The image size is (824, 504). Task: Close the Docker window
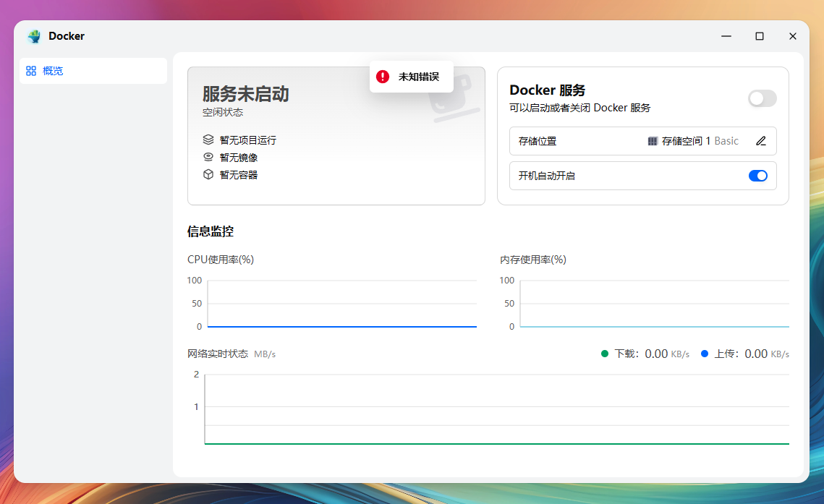pos(792,36)
